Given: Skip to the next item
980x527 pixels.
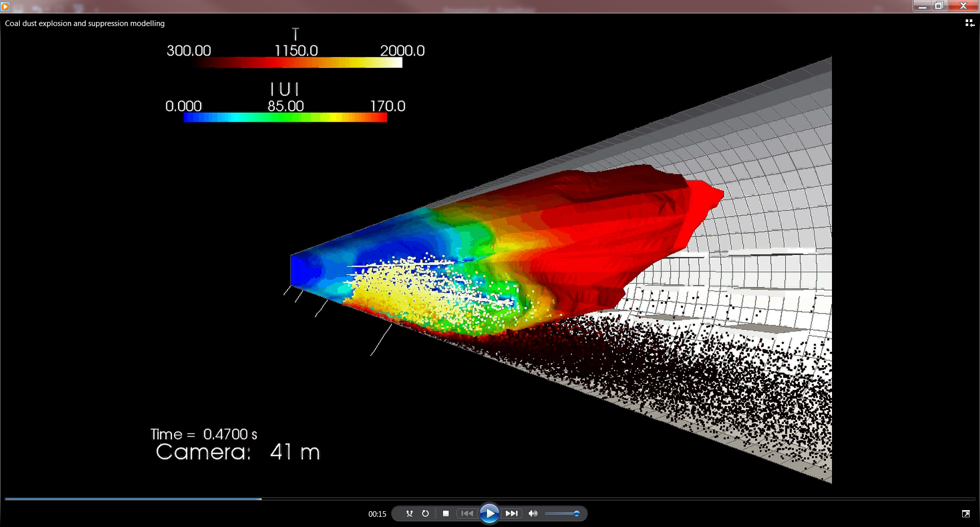Looking at the screenshot, I should pyautogui.click(x=512, y=513).
